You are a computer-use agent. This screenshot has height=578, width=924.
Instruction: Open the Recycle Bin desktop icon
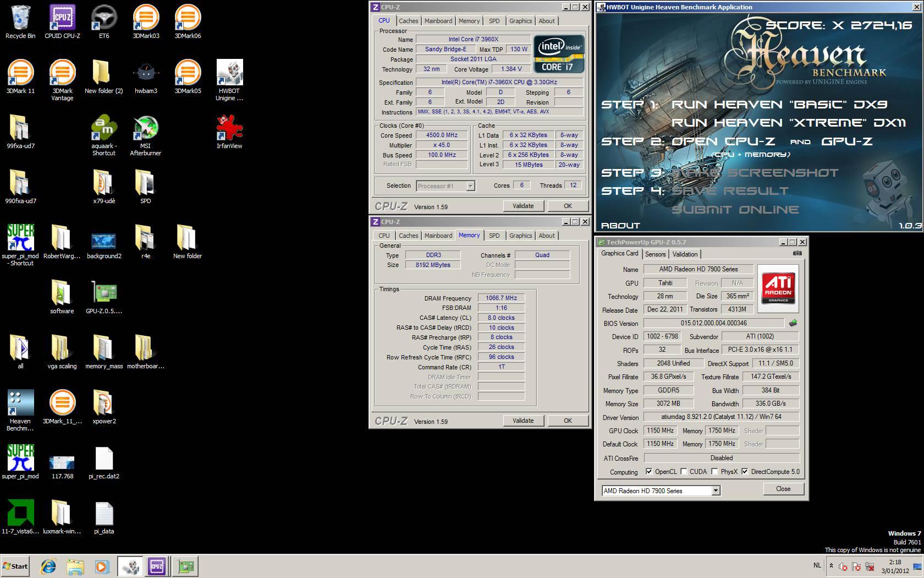(20, 22)
